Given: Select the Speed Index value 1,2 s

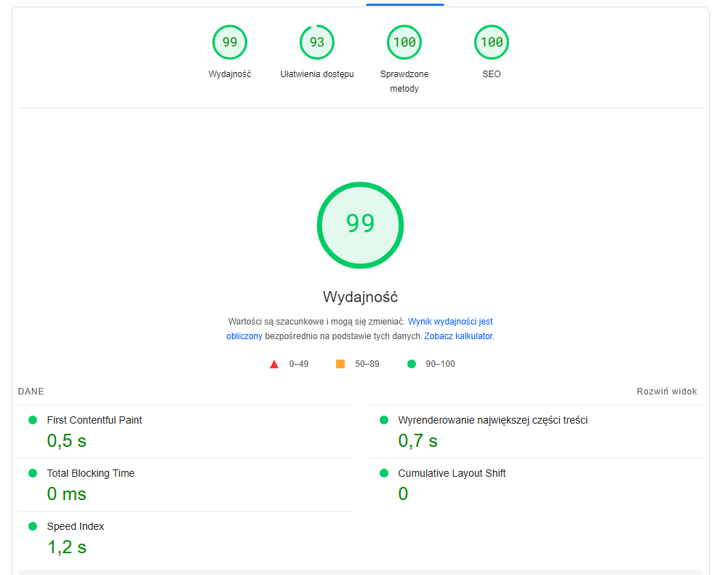Looking at the screenshot, I should pyautogui.click(x=67, y=547).
